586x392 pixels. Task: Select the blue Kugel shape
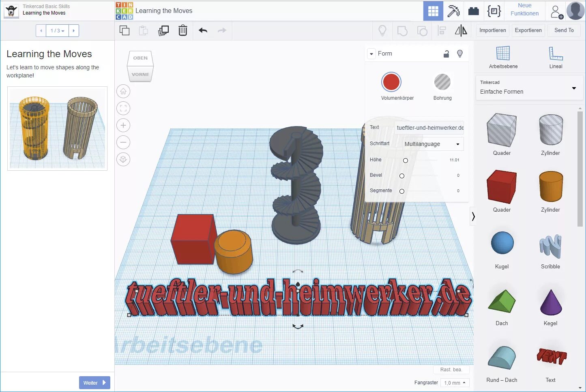pos(502,243)
